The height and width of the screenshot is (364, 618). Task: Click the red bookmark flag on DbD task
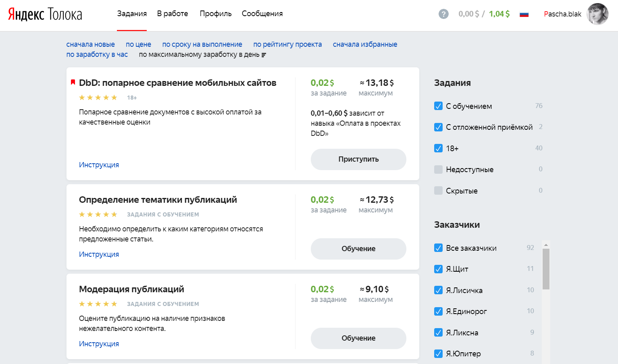(73, 82)
